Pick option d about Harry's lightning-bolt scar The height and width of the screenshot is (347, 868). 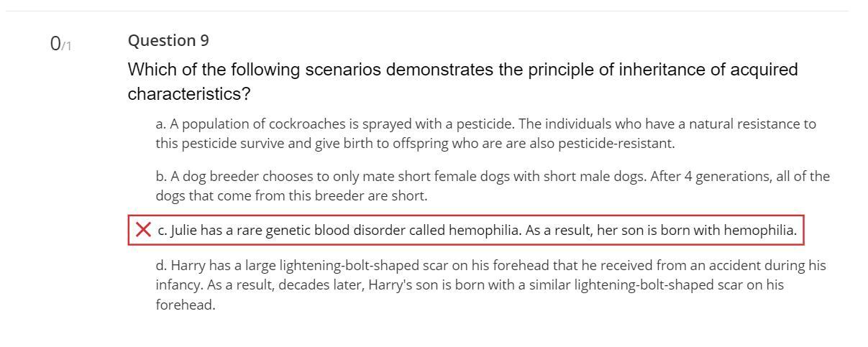point(491,285)
